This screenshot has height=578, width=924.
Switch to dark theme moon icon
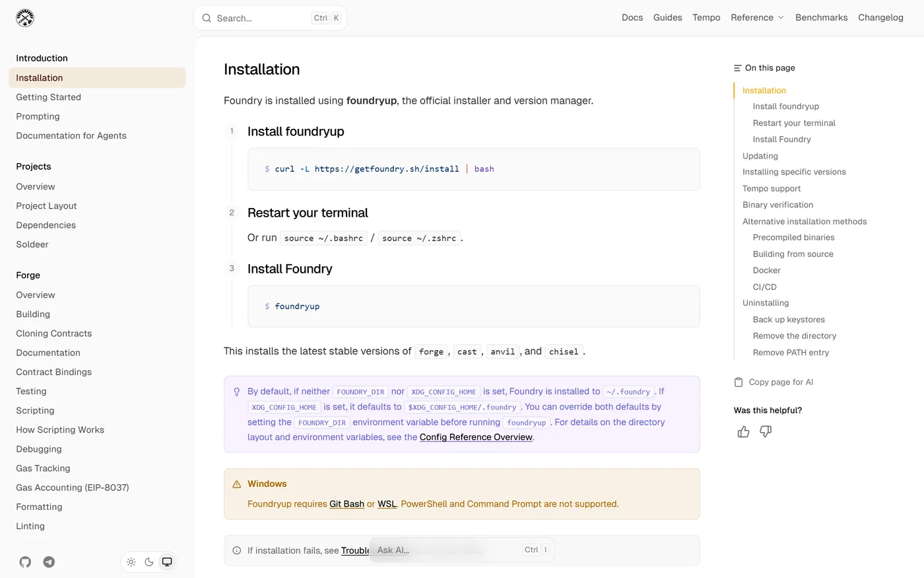click(149, 562)
